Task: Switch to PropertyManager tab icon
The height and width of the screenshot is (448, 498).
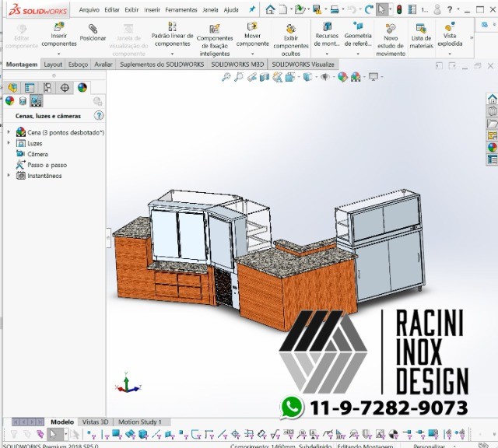Action: point(30,88)
